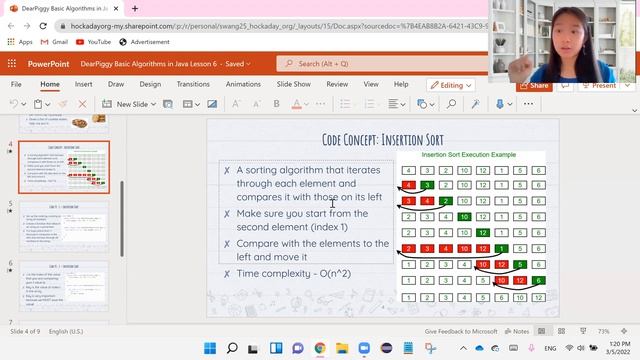The height and width of the screenshot is (360, 640).
Task: Click the Undo icon in the ribbon
Action: point(14,104)
